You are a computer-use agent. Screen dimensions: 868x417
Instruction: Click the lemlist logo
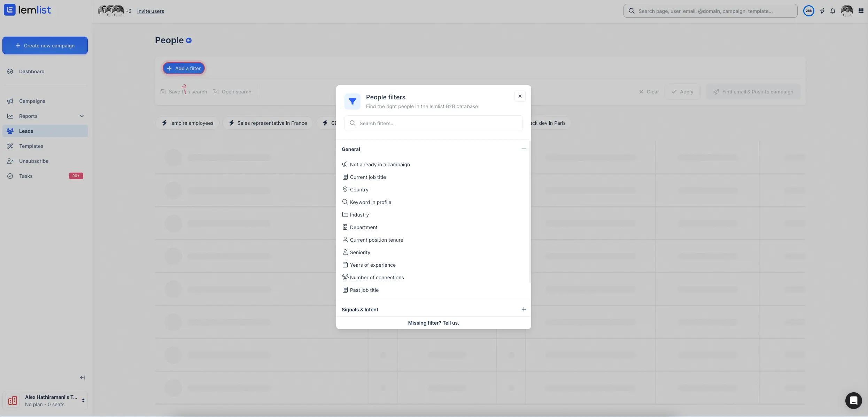(27, 10)
